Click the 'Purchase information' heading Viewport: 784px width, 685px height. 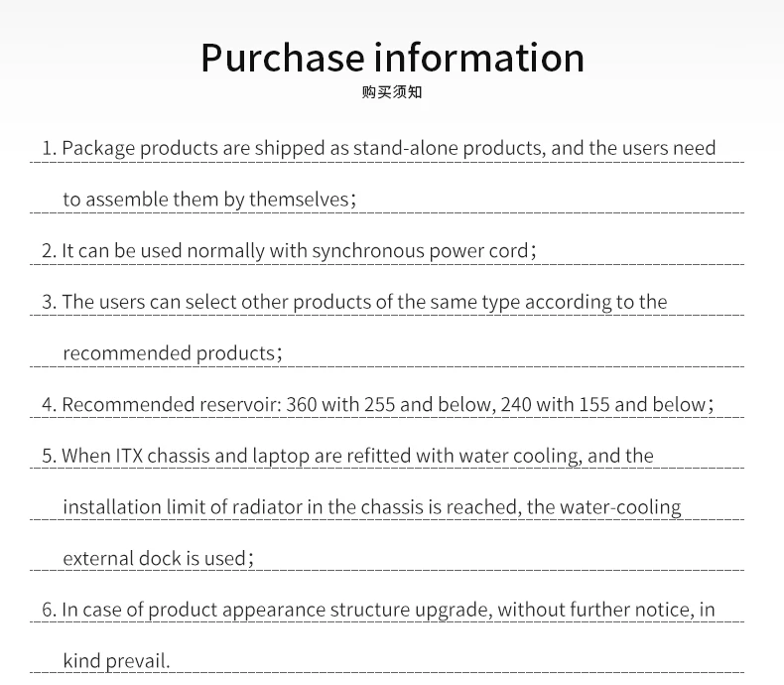pos(393,58)
